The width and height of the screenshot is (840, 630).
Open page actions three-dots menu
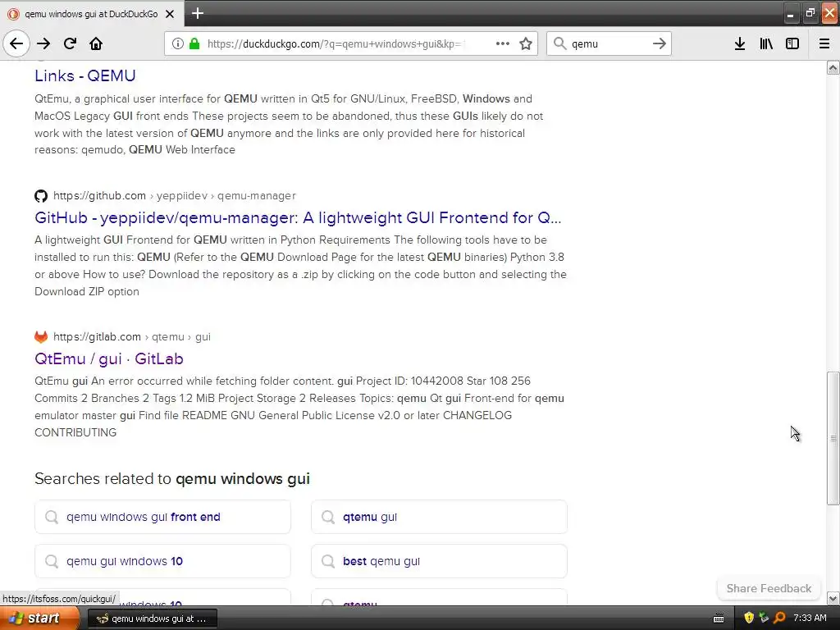tap(503, 43)
